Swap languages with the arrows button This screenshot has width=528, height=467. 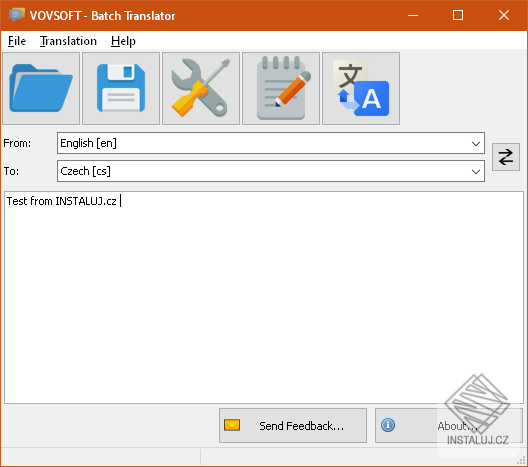506,157
